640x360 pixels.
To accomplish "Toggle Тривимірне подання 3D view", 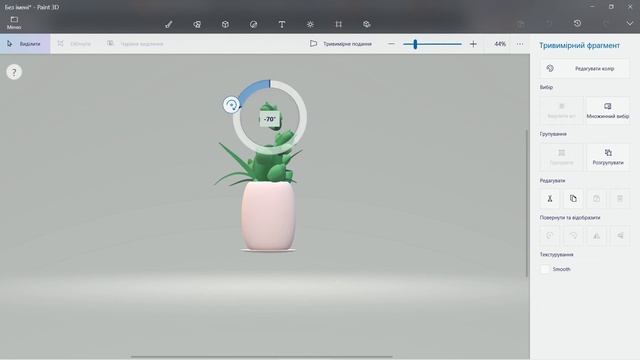I will (x=340, y=44).
